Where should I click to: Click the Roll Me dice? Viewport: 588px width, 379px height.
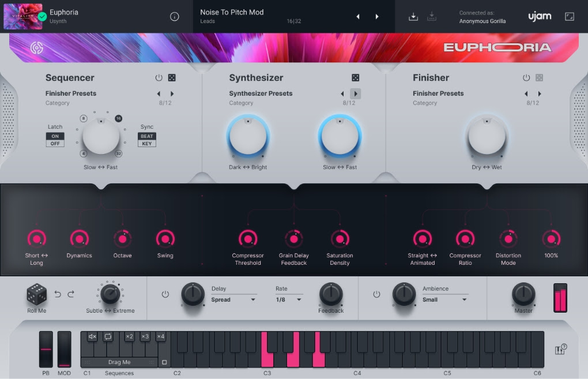[x=37, y=294]
